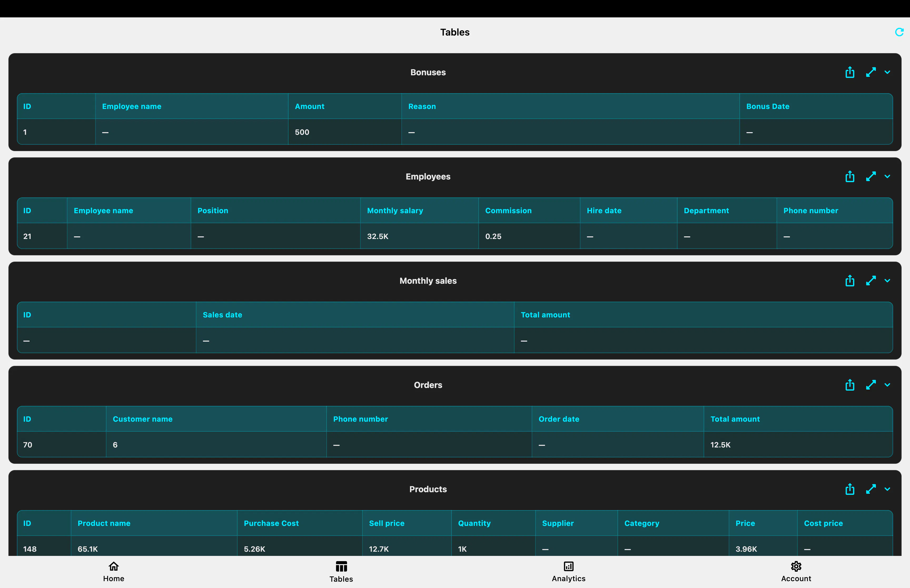910x588 pixels.
Task: Expand Monthly sales table to fullscreen
Action: coord(871,281)
